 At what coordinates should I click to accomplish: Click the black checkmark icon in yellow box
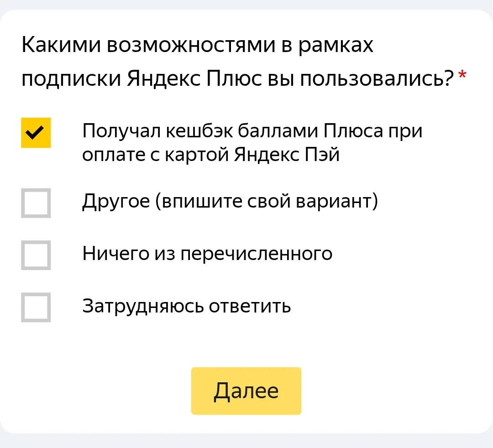[35, 133]
